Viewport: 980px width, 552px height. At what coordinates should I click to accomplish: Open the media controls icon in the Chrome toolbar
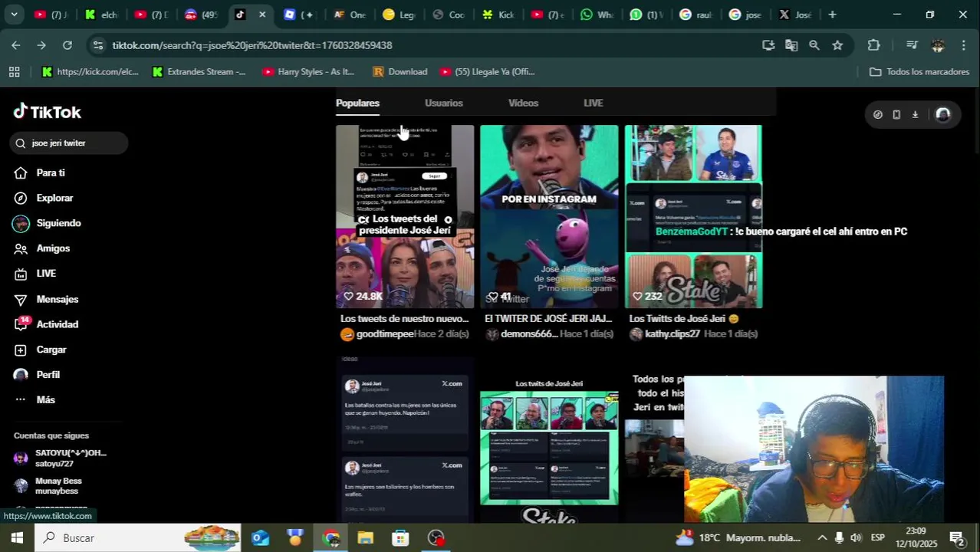coord(912,45)
